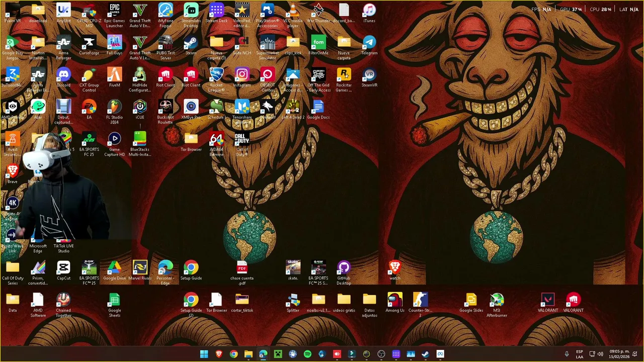Select the War Thunder icon

[318, 14]
